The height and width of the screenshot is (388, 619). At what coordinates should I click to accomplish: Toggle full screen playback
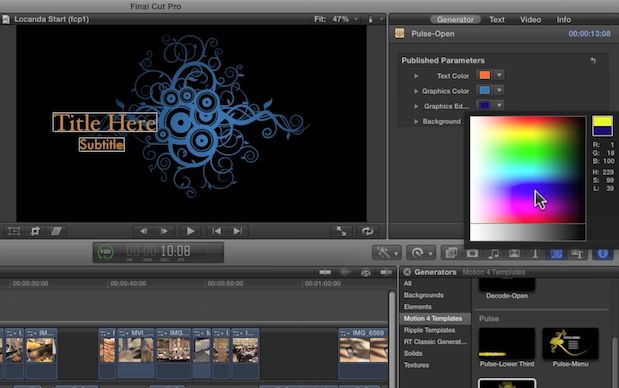(x=341, y=231)
